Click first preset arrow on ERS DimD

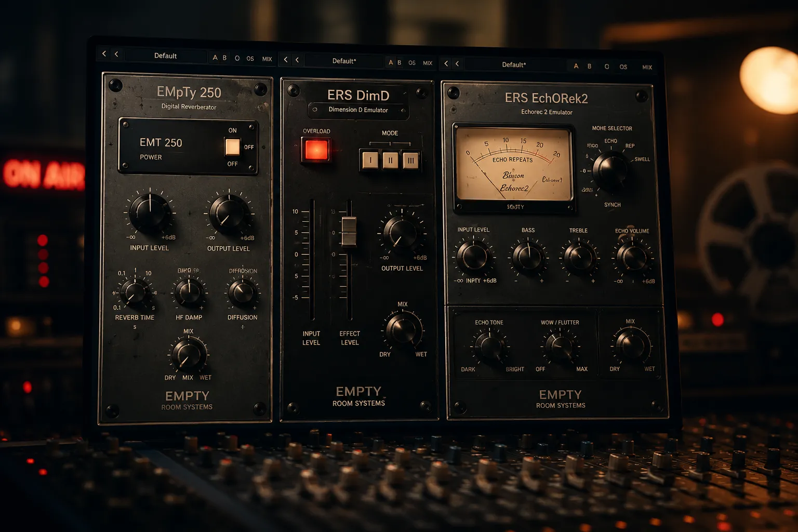[286, 60]
